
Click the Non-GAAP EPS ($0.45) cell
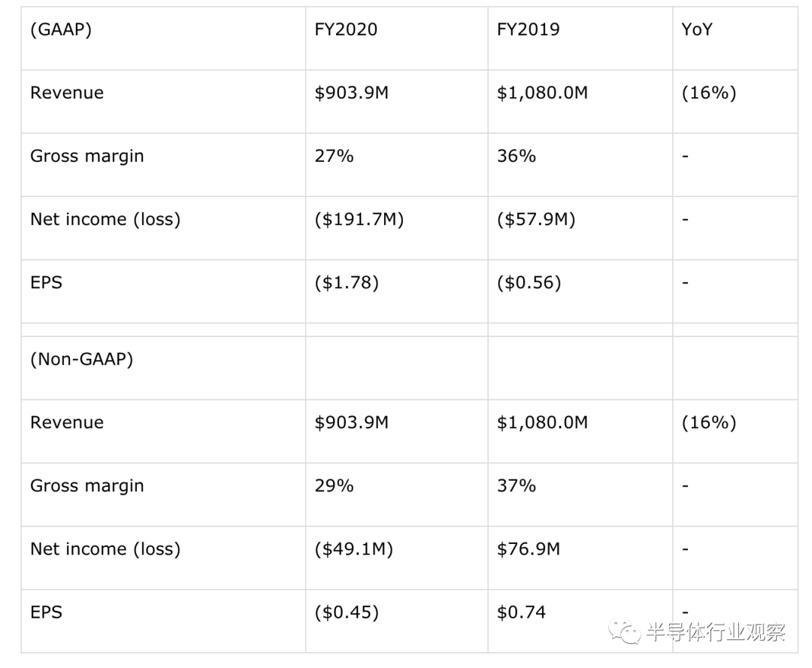(x=397, y=621)
